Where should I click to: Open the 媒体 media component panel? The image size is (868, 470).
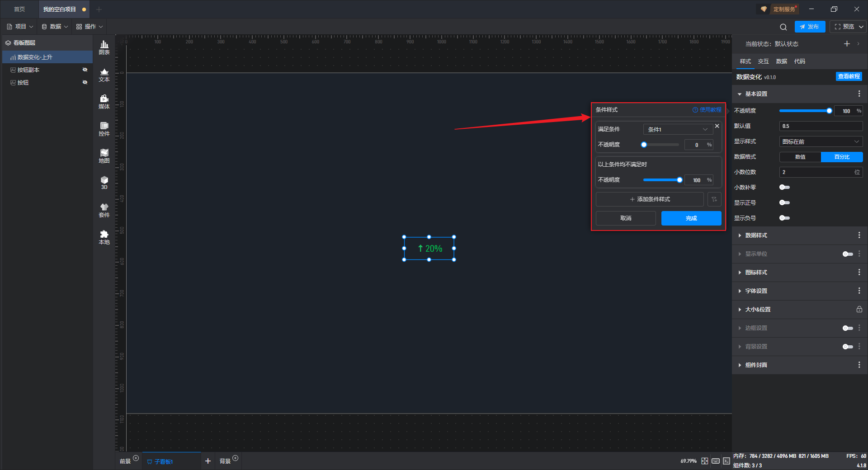(x=104, y=102)
